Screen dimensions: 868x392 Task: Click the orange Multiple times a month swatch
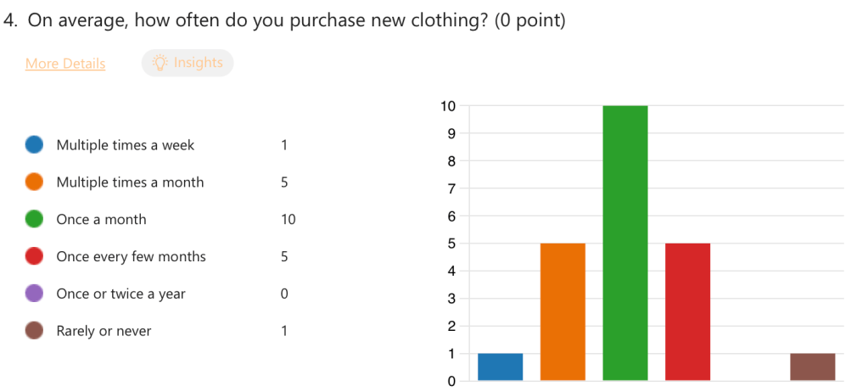point(35,182)
